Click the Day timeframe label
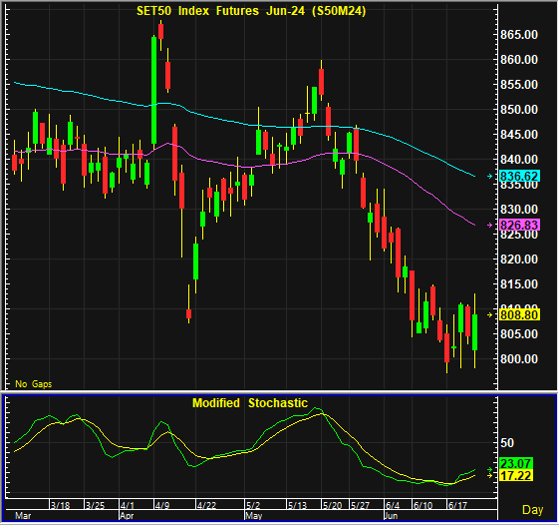 533,510
